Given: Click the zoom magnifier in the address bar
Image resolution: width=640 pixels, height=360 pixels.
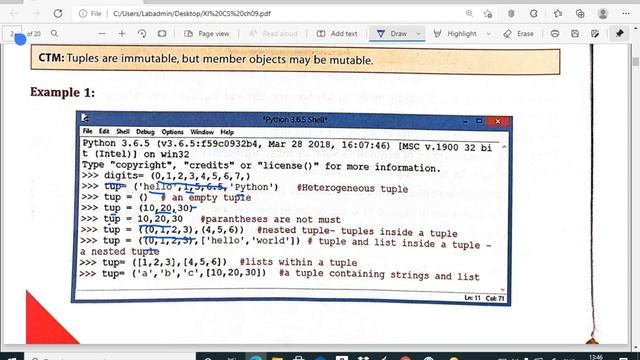Looking at the screenshot, I should 469,13.
